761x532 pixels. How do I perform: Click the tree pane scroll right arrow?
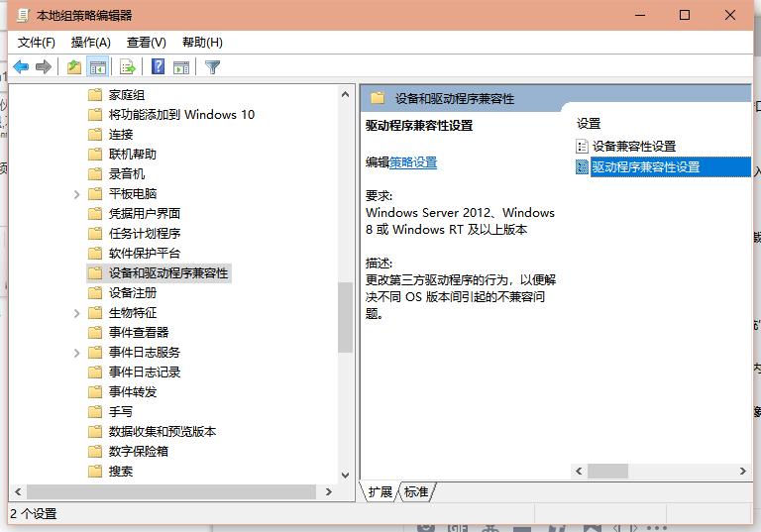[329, 491]
